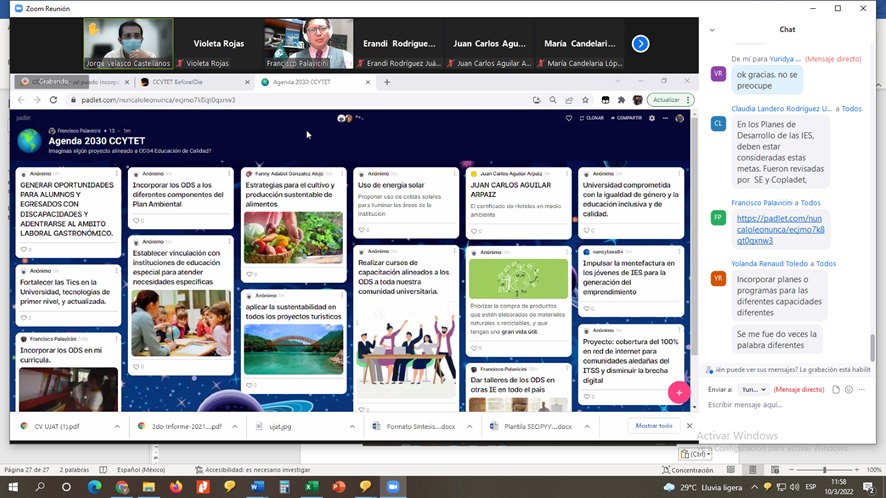The image size is (886, 498).
Task: Click the Word zoom out minus
Action: [792, 470]
